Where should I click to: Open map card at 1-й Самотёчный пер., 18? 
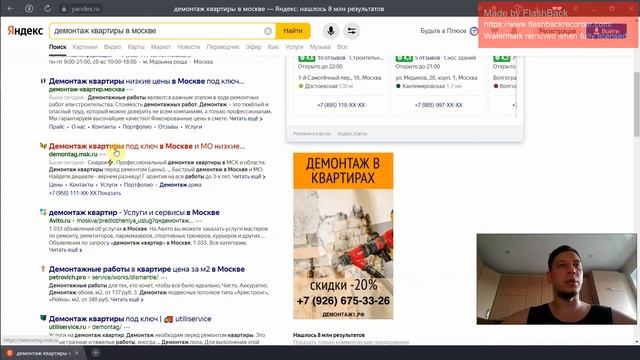(340, 78)
